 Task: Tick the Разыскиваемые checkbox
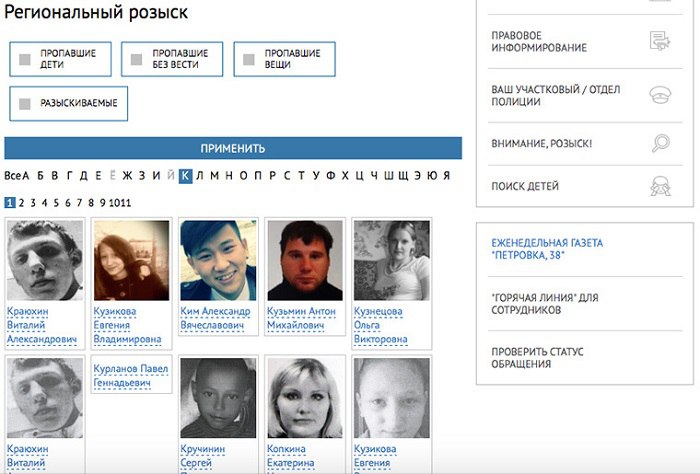pos(25,104)
